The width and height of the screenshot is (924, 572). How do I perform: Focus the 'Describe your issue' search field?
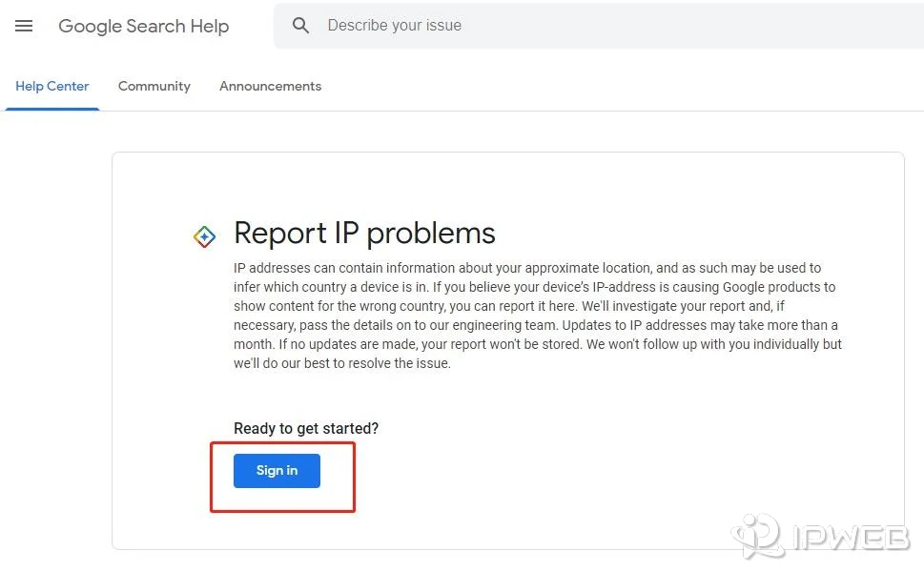coord(598,26)
